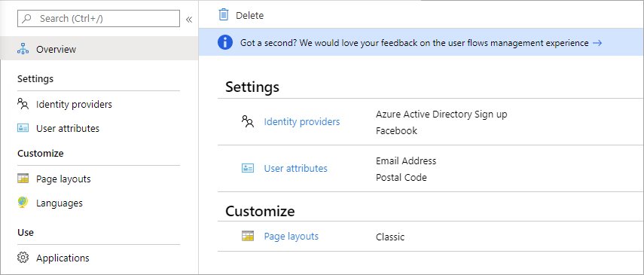Click the magnifier icon in search box

click(27, 19)
